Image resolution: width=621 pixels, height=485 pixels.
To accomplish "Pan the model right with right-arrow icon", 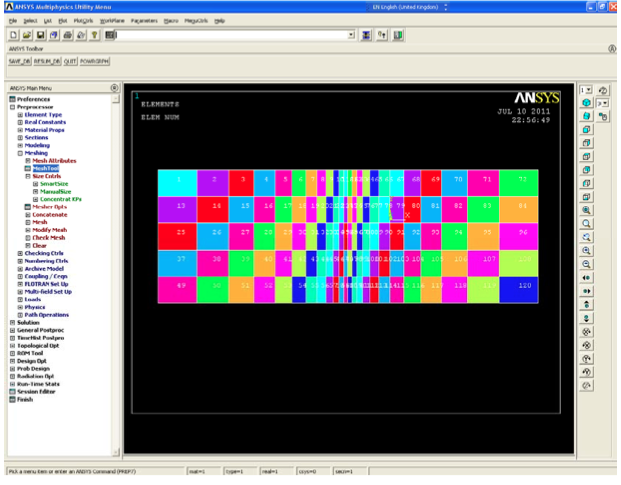I will tap(587, 291).
